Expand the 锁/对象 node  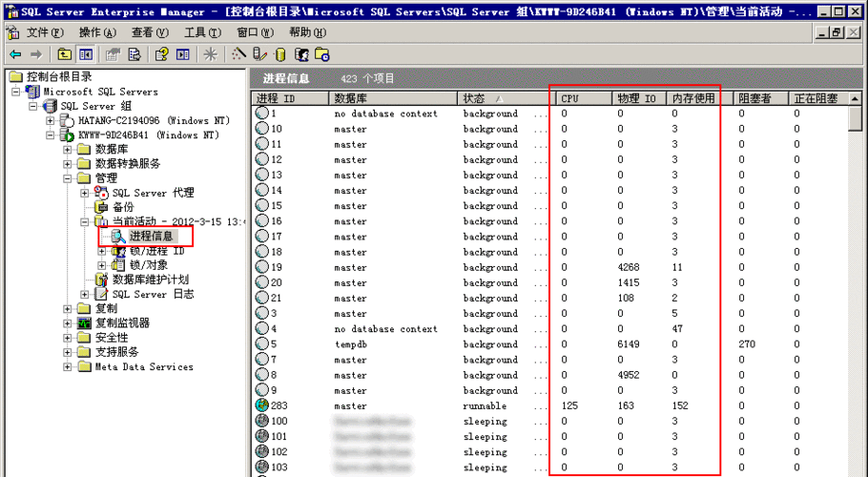tap(102, 265)
